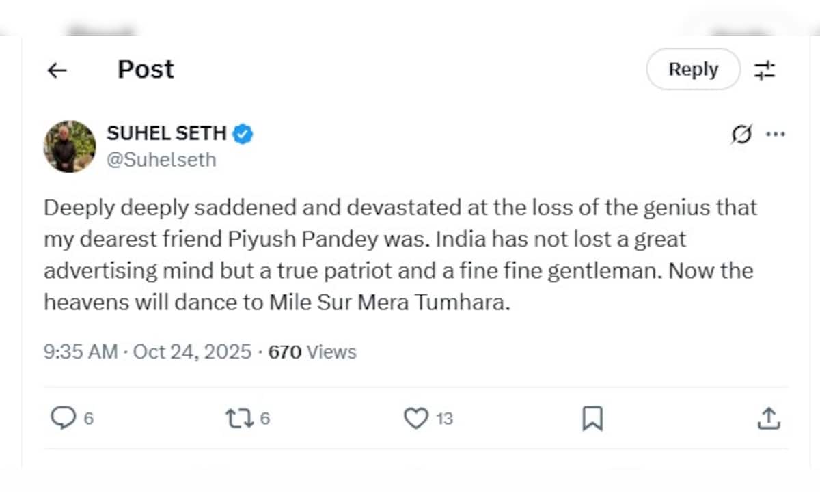Click the Reply button at top
Screen dimensions: 820x504
pyautogui.click(x=693, y=70)
